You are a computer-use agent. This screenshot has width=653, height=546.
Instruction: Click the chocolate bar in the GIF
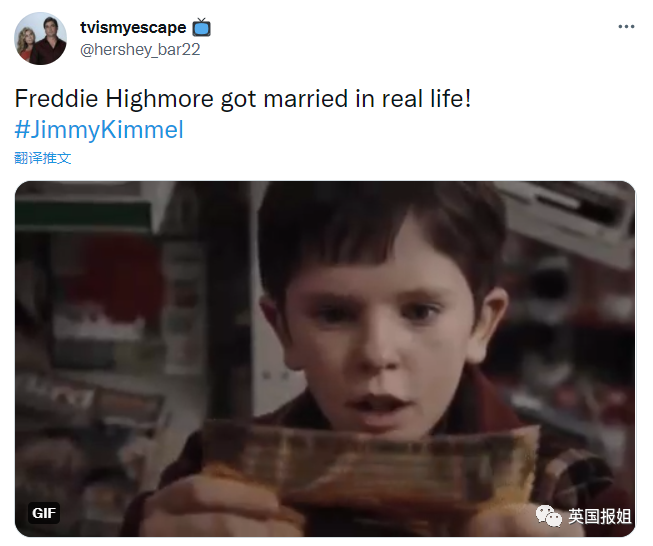[x=369, y=464]
